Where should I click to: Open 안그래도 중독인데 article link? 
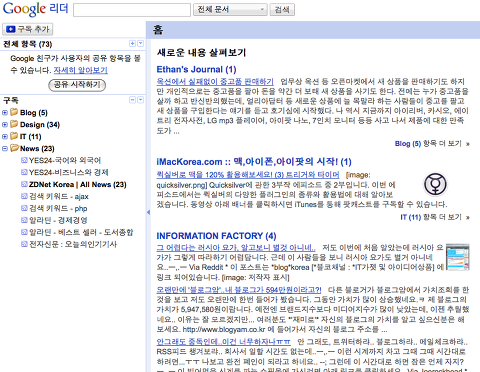pos(223,342)
